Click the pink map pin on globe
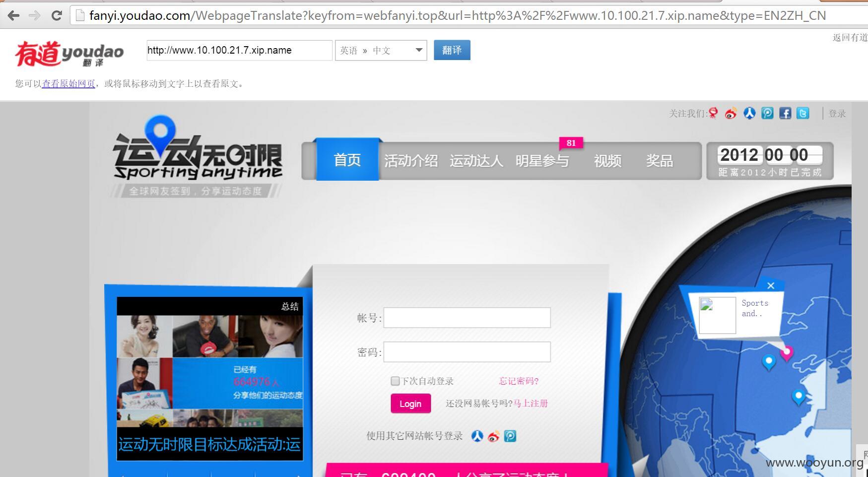 (787, 352)
